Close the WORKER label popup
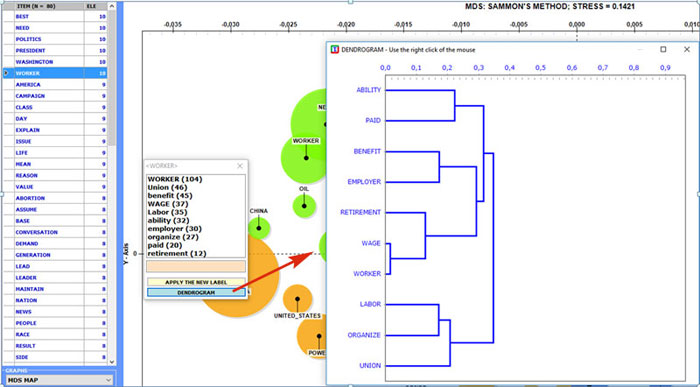 (x=240, y=166)
